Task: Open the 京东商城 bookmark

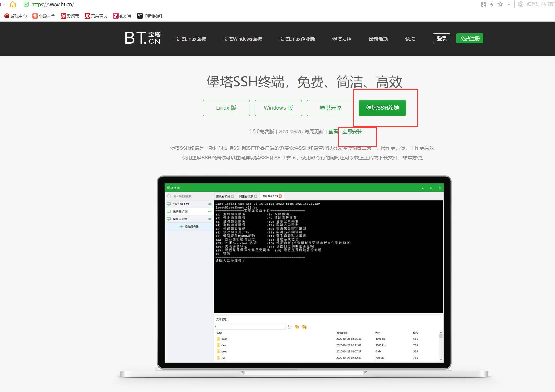Action: coord(96,16)
